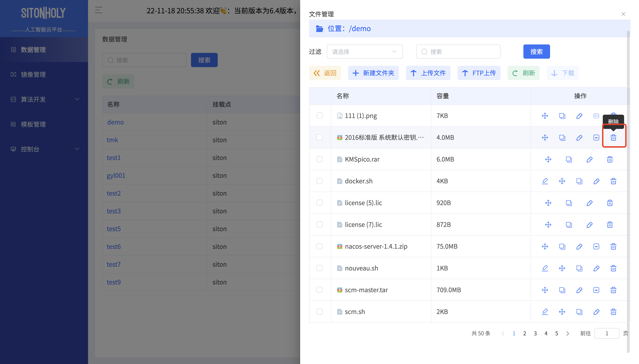639x364 pixels.
Task: Open 数据管理 in the sidebar
Action: (x=44, y=50)
